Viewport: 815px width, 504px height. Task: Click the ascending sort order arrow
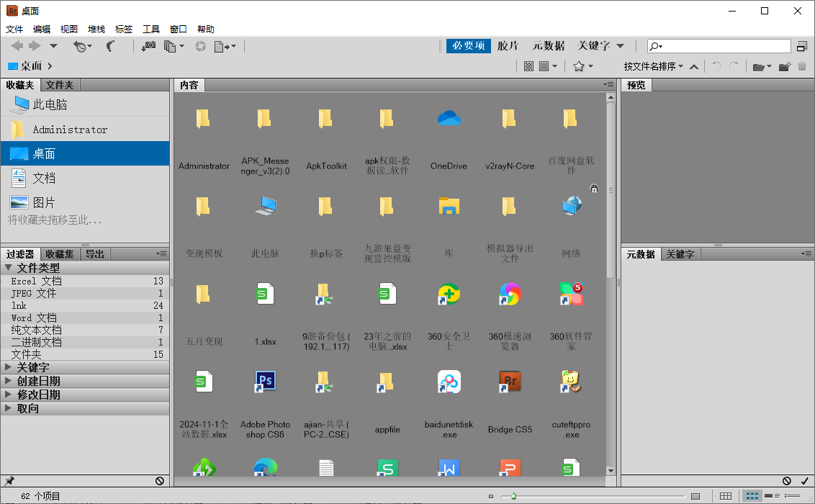click(694, 66)
